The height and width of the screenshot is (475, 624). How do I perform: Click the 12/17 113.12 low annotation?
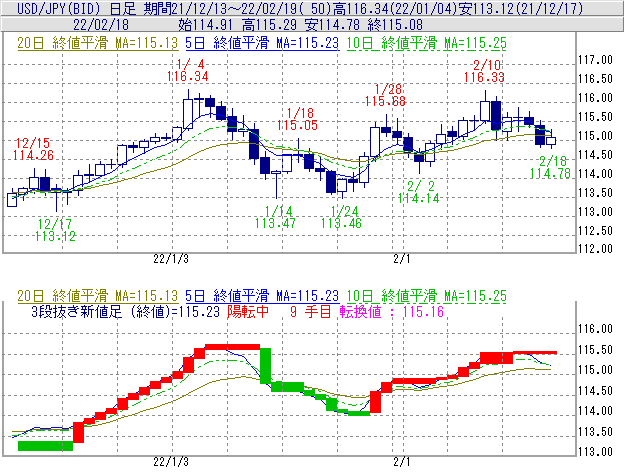click(x=55, y=230)
